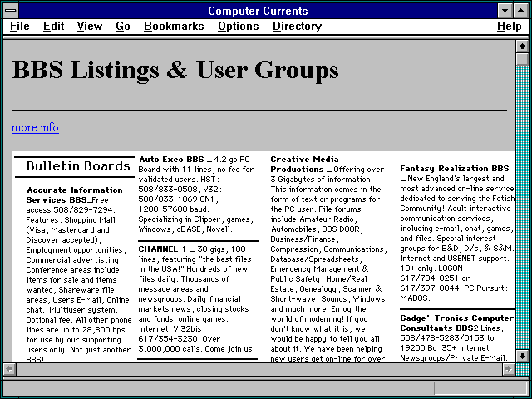Open the Options menu
Screen dimensions: 532x399
click(239, 26)
